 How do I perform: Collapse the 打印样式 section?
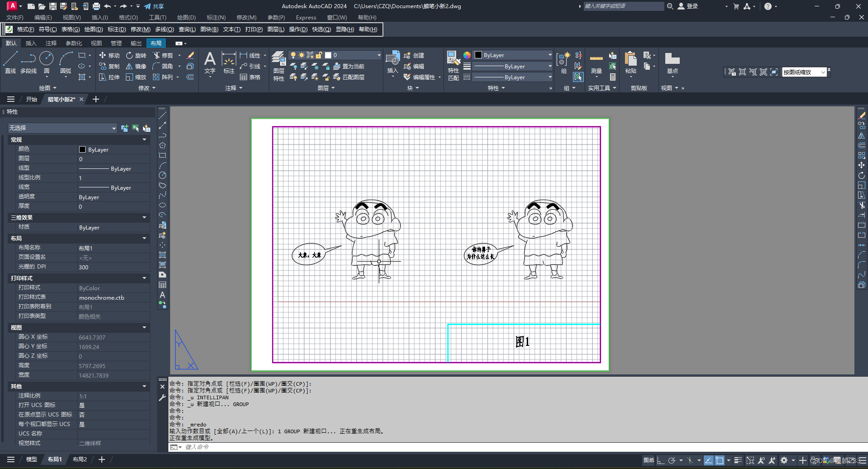pyautogui.click(x=144, y=278)
